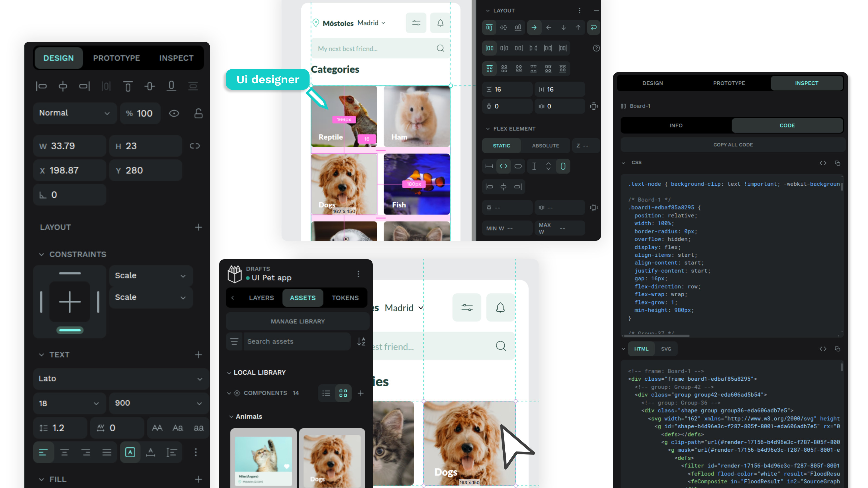Screen dimensions: 868x488
Task: Click the wrap layout direction icon
Action: pyautogui.click(x=594, y=27)
